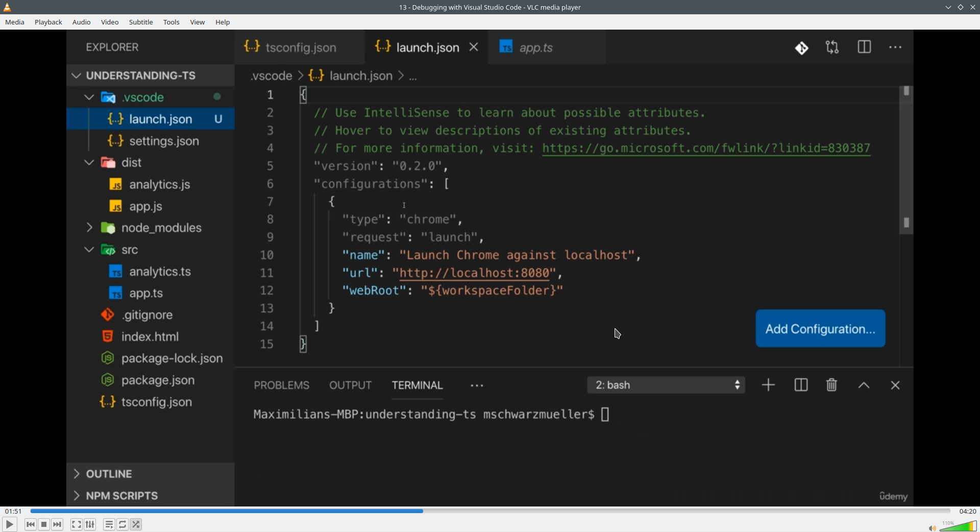Viewport: 980px width, 532px height.
Task: Open tsconfig.json in the explorer tree
Action: [x=150, y=402]
